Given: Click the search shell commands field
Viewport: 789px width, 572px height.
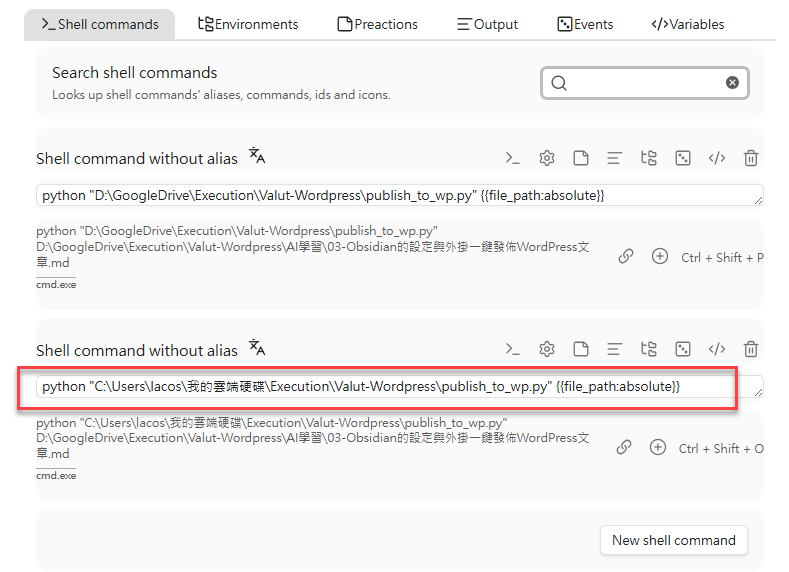Looking at the screenshot, I should tap(640, 83).
